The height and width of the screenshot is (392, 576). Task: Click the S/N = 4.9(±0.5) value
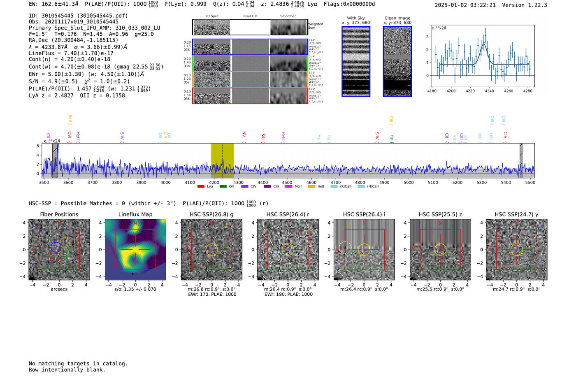coord(53,81)
